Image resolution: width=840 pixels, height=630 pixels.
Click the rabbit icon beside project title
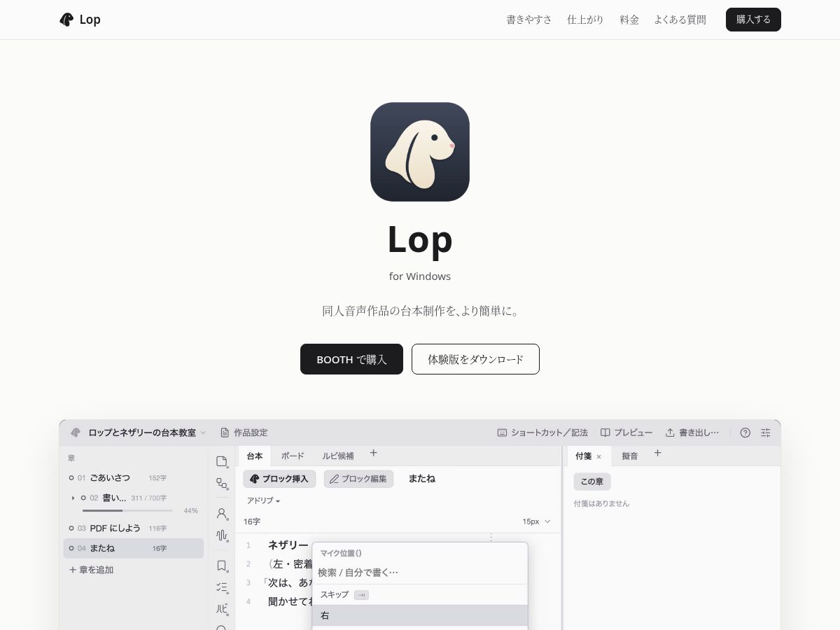[x=76, y=433]
